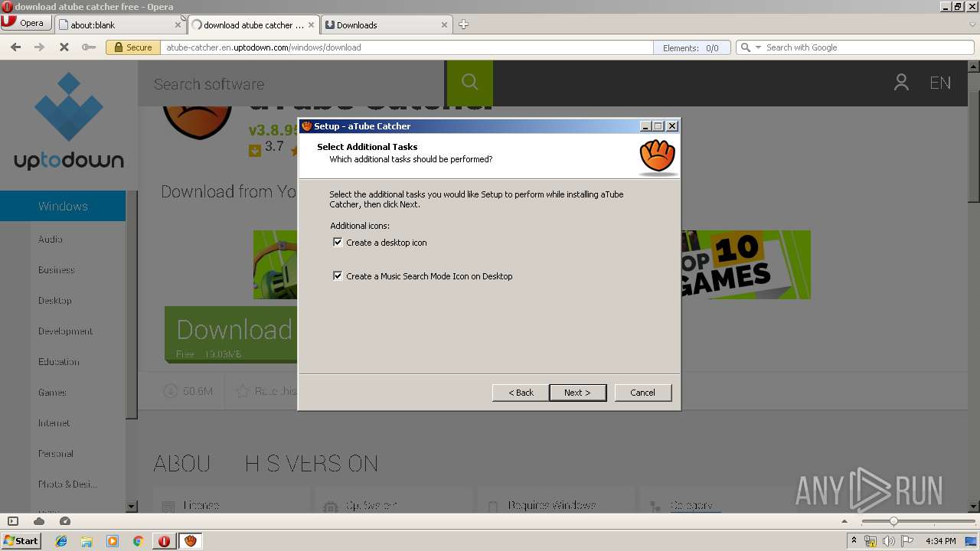Screen dimensions: 980x551
Task: Change language via EN selector
Action: (940, 83)
